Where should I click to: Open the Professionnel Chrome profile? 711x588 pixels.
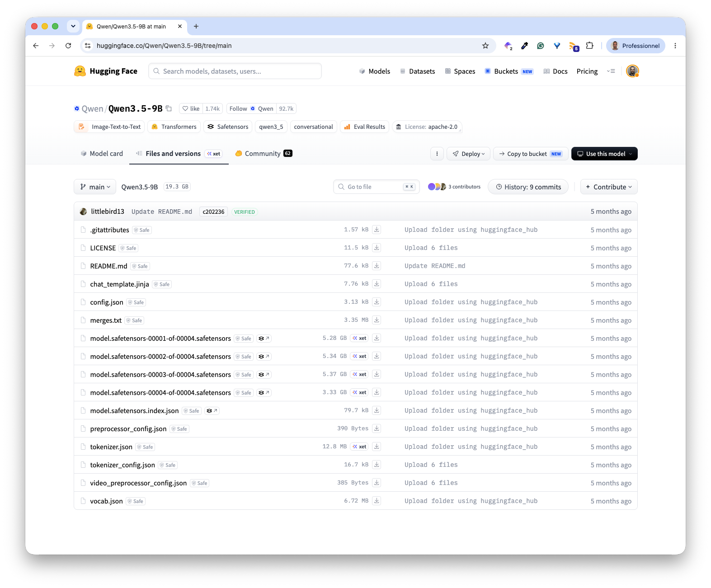[x=636, y=46]
